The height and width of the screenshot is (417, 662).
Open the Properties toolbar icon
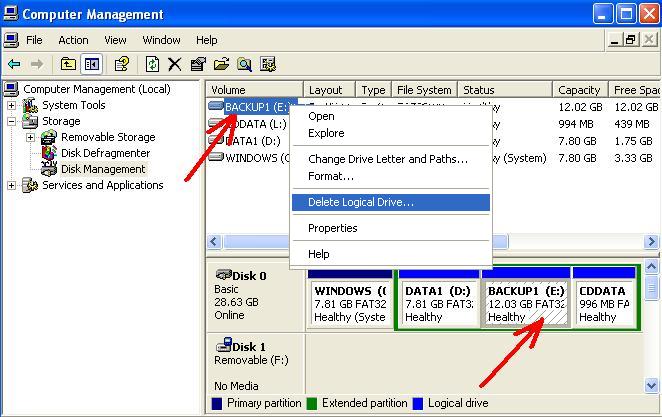pos(198,64)
